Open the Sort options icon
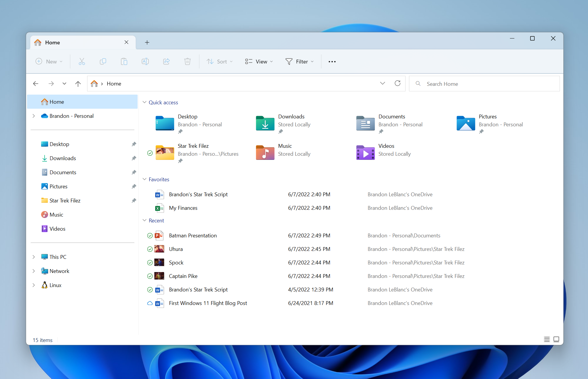Image resolution: width=588 pixels, height=379 pixels. point(219,61)
